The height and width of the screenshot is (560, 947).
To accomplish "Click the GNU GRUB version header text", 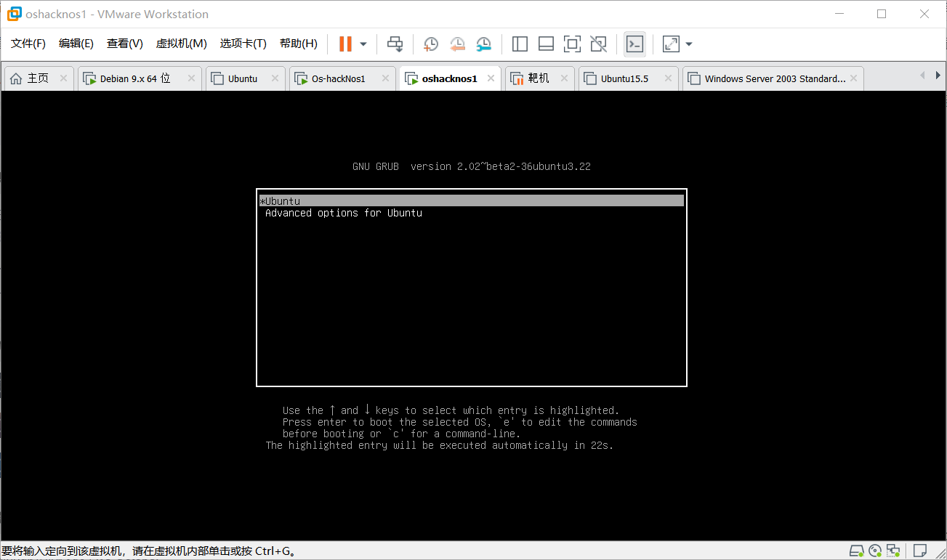I will coord(472,166).
